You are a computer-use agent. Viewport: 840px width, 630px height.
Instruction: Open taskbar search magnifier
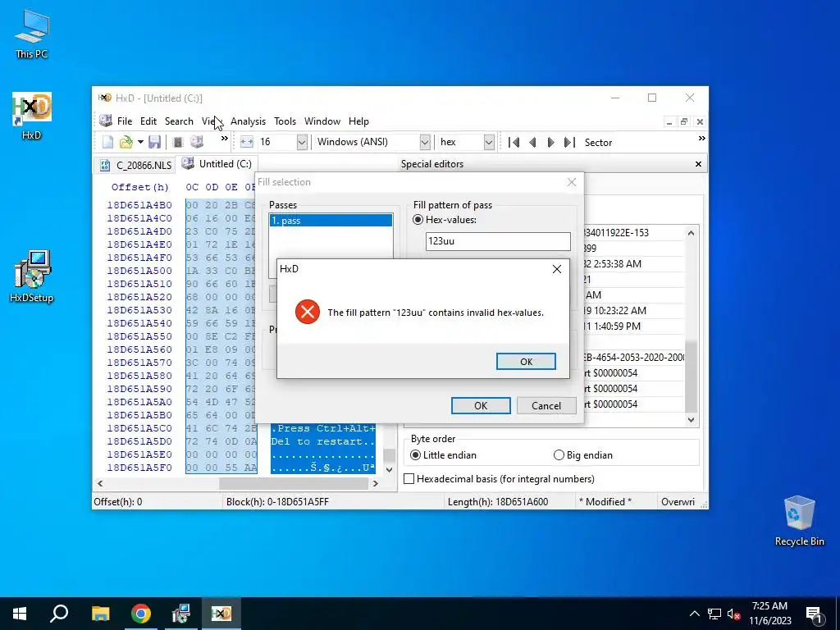click(59, 614)
